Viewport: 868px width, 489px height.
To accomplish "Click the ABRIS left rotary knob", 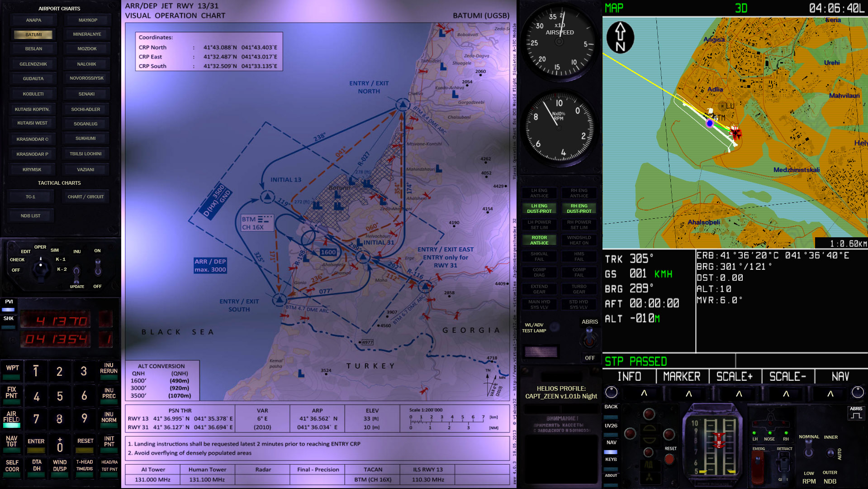I will [x=611, y=392].
